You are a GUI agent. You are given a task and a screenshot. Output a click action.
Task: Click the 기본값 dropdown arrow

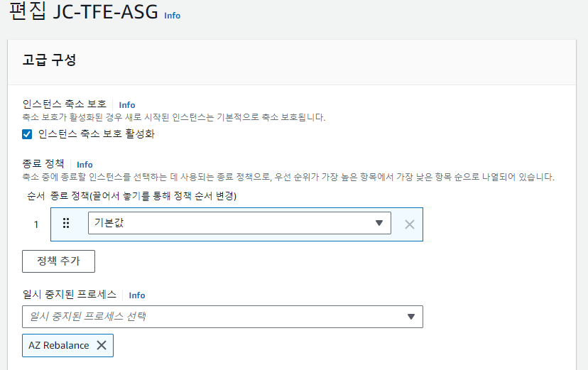379,224
